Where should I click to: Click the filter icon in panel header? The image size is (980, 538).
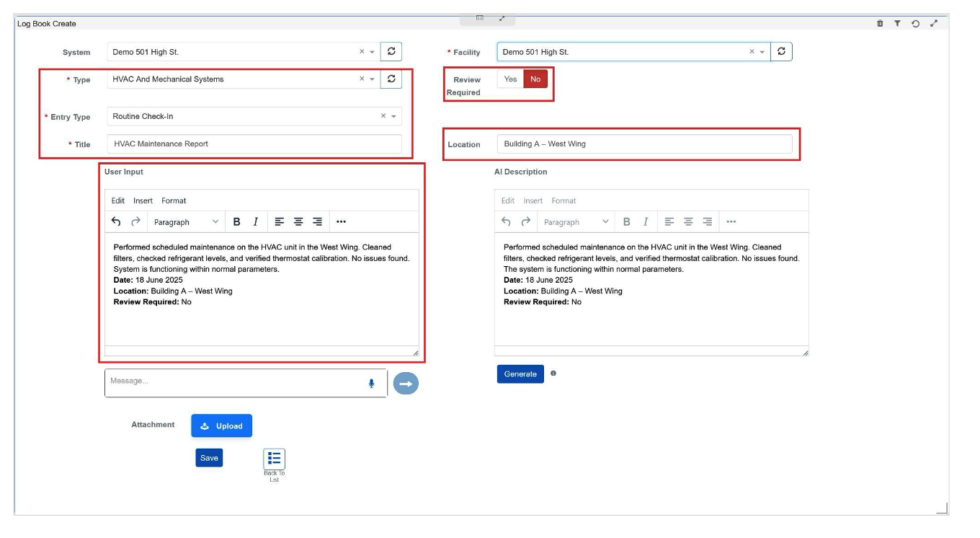897,24
